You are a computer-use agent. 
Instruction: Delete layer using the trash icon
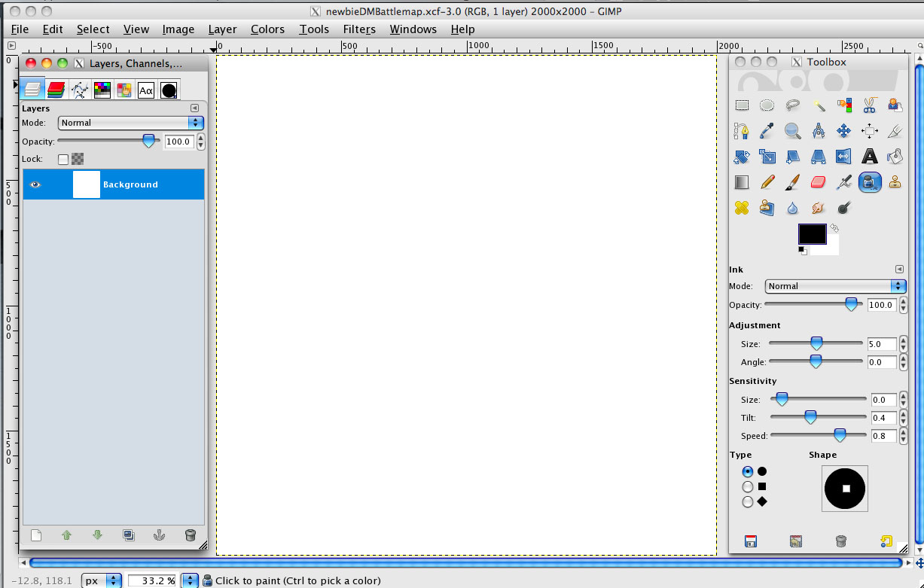[x=191, y=535]
